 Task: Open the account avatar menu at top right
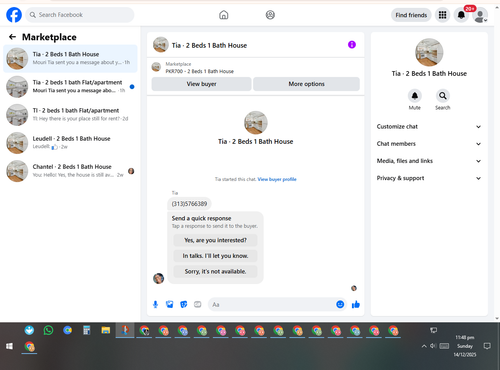tap(480, 16)
